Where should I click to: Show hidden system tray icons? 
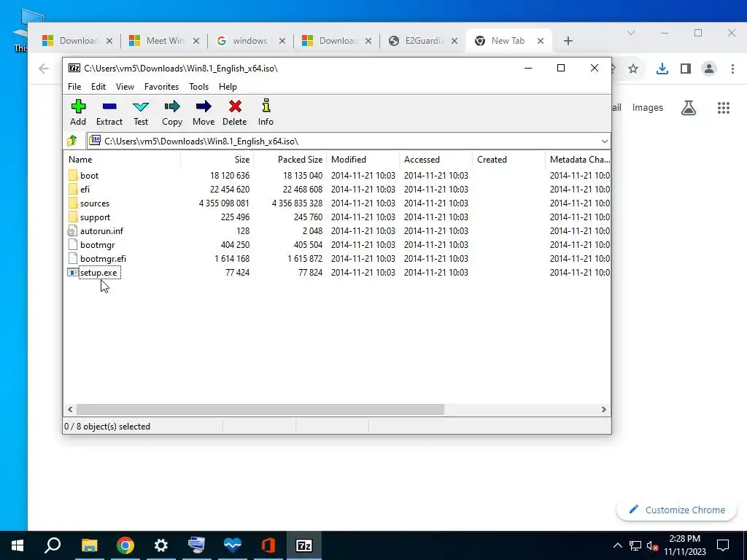pyautogui.click(x=617, y=545)
